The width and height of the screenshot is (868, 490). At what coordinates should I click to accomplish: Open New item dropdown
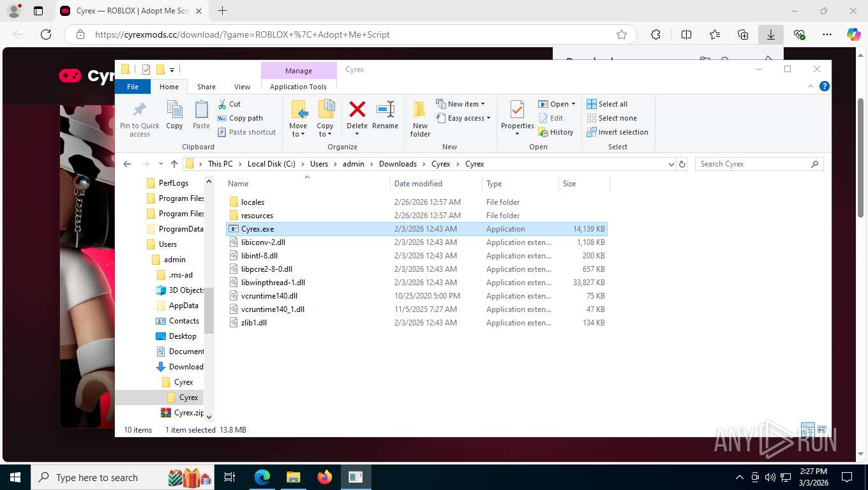460,104
